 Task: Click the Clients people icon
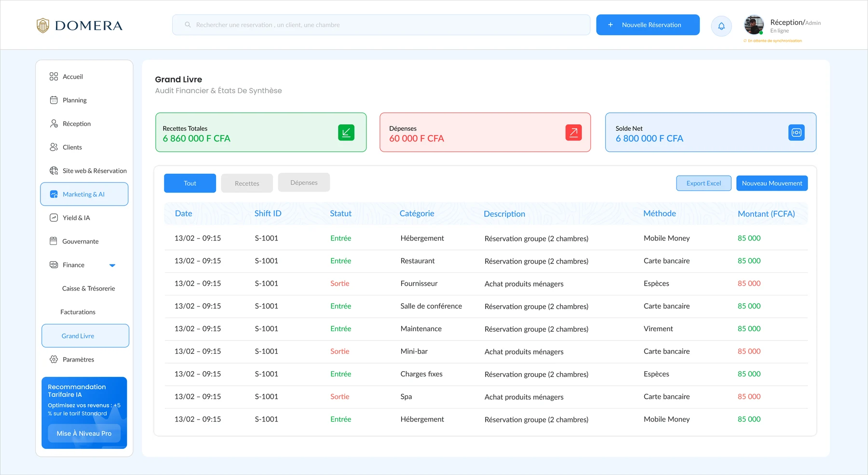point(54,147)
